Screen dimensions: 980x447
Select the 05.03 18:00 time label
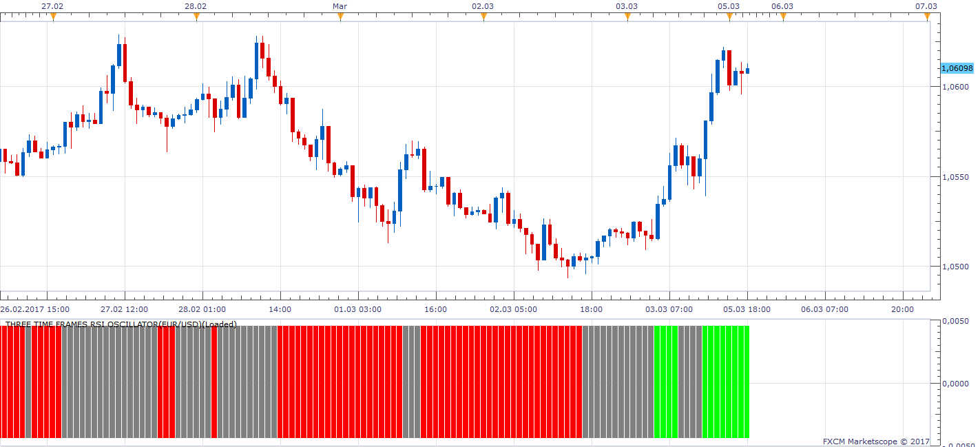747,309
